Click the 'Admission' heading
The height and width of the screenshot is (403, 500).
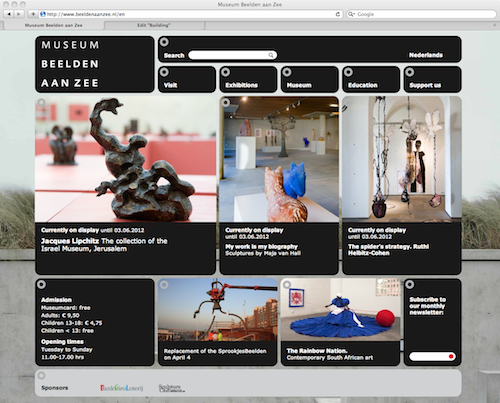click(56, 300)
